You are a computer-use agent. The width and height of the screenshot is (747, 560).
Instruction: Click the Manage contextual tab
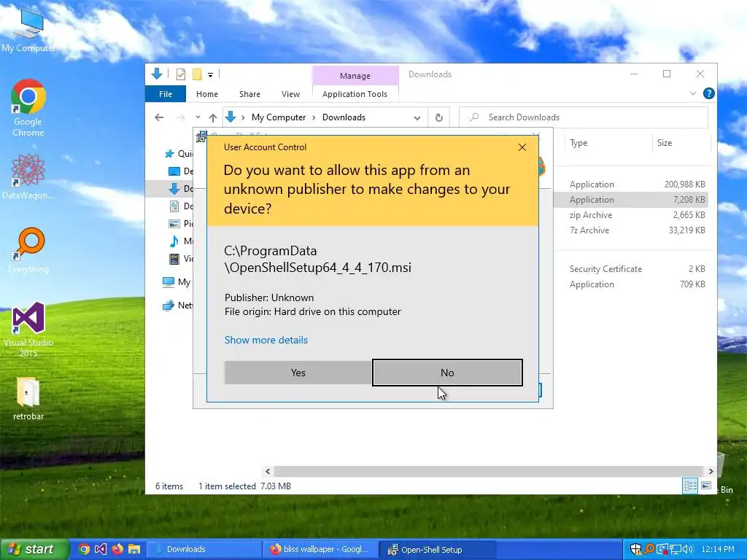pyautogui.click(x=355, y=76)
